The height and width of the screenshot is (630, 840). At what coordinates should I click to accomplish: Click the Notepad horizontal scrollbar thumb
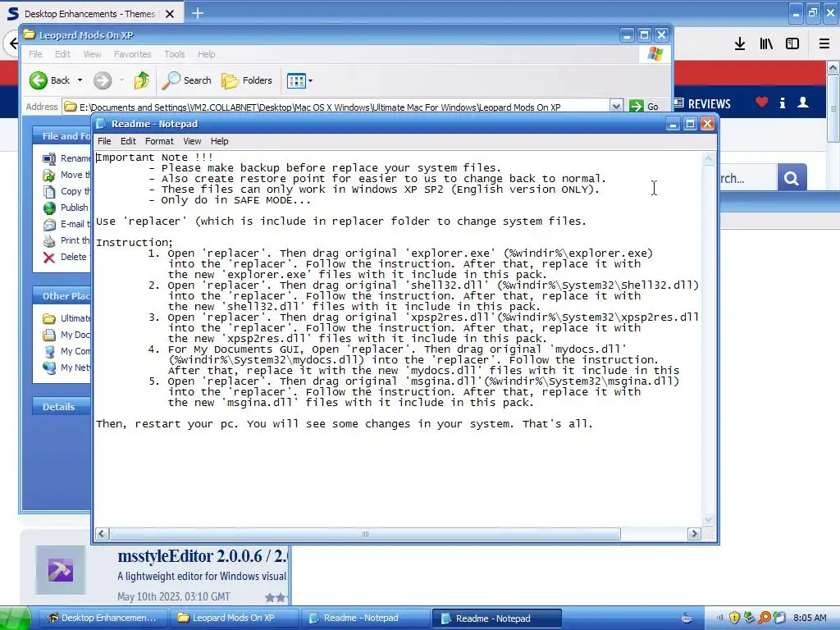(365, 533)
